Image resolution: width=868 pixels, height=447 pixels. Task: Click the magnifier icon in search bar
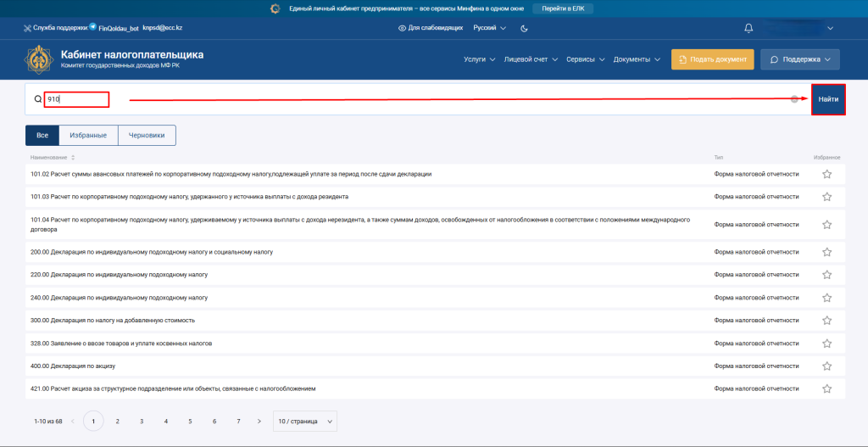point(37,99)
